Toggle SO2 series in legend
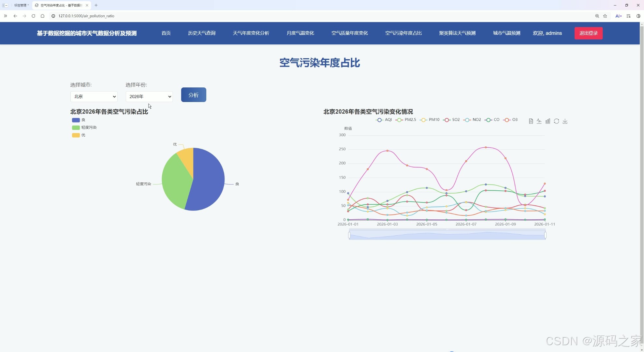The width and height of the screenshot is (644, 352). (x=451, y=120)
